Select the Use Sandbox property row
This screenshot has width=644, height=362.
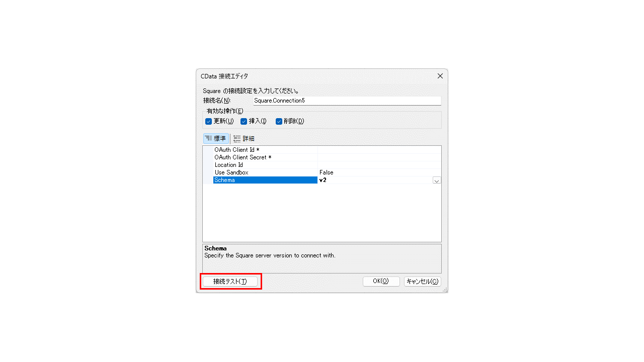pyautogui.click(x=322, y=172)
